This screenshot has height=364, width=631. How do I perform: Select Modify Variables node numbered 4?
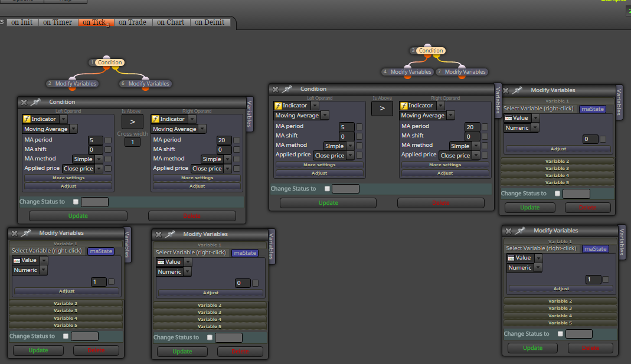pos(410,72)
